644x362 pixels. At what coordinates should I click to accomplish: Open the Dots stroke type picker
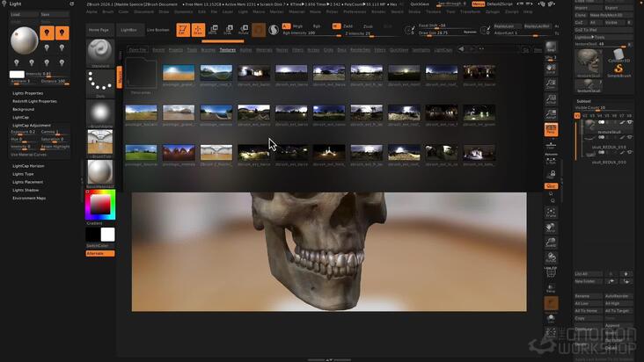[x=100, y=83]
